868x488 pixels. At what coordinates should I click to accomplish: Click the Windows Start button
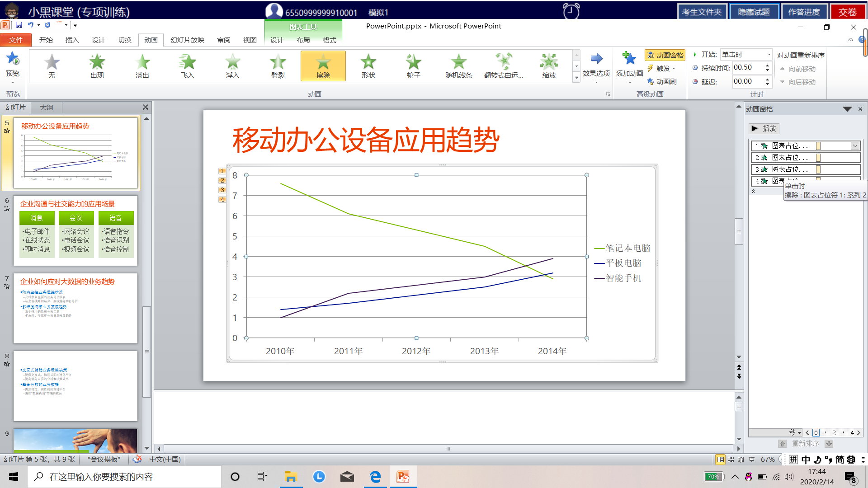[x=14, y=477]
